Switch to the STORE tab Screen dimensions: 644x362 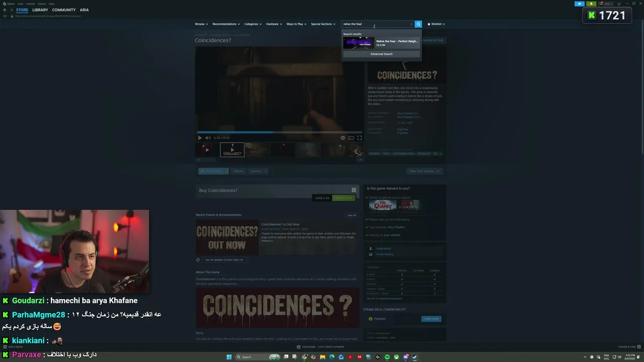(22, 10)
